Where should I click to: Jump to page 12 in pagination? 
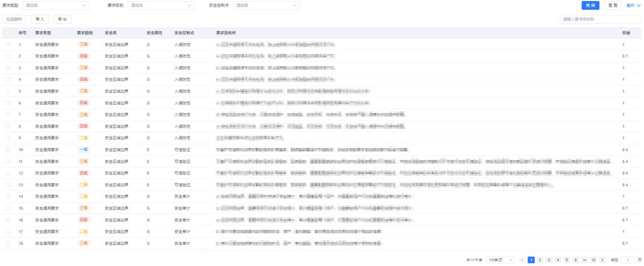pyautogui.click(x=593, y=260)
